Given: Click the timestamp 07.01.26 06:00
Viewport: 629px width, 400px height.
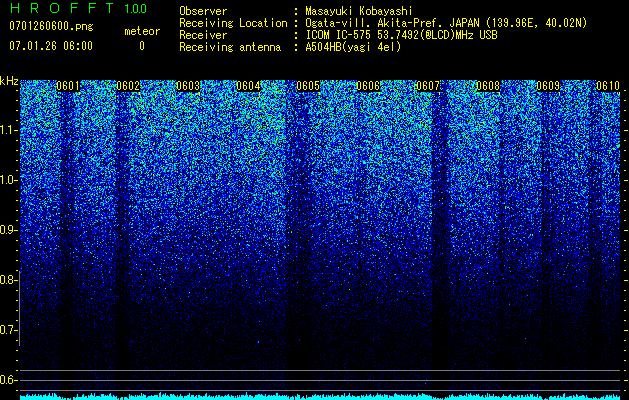Looking at the screenshot, I should click(51, 46).
